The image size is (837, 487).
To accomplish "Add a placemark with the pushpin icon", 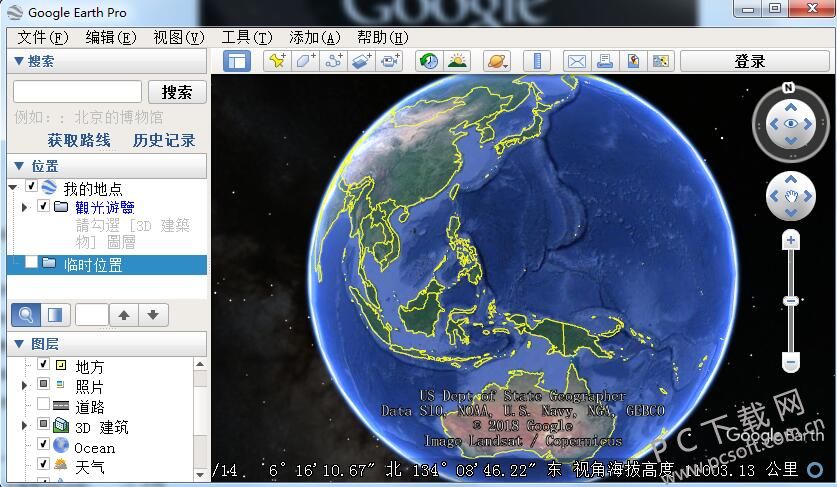I will tap(278, 61).
